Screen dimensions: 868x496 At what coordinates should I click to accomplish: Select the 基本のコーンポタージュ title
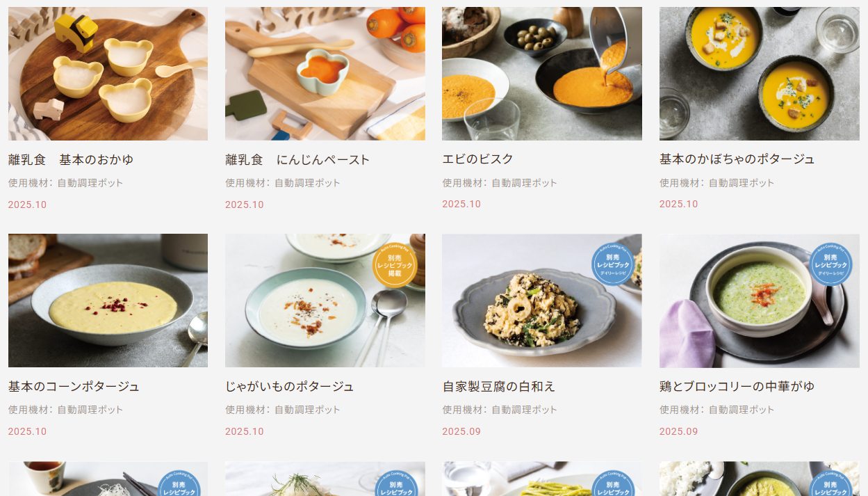(x=74, y=386)
